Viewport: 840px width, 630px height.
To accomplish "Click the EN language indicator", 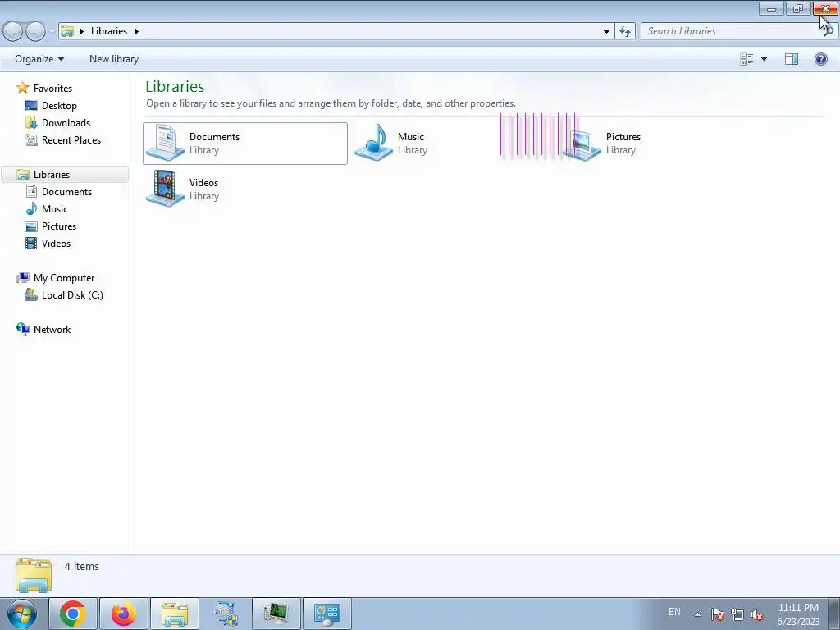I will 674,612.
